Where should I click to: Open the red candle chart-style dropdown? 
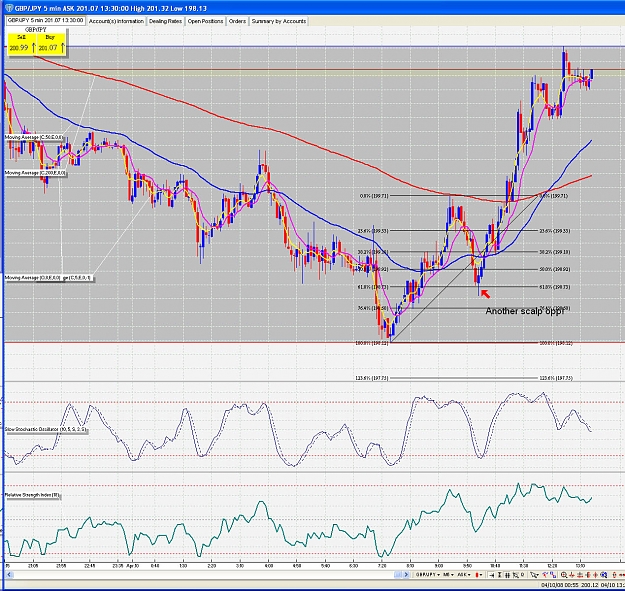coord(479,575)
